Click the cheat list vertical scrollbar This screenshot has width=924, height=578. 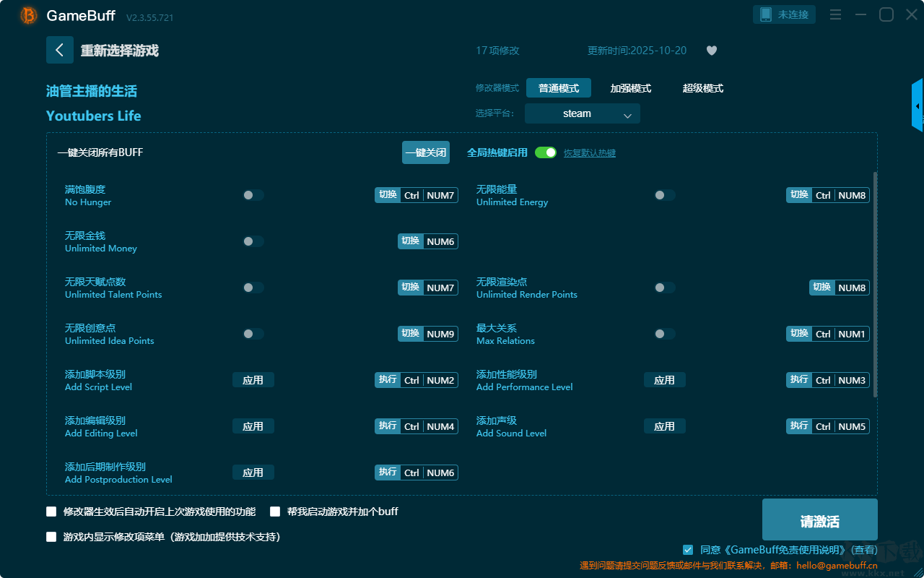coord(876,285)
